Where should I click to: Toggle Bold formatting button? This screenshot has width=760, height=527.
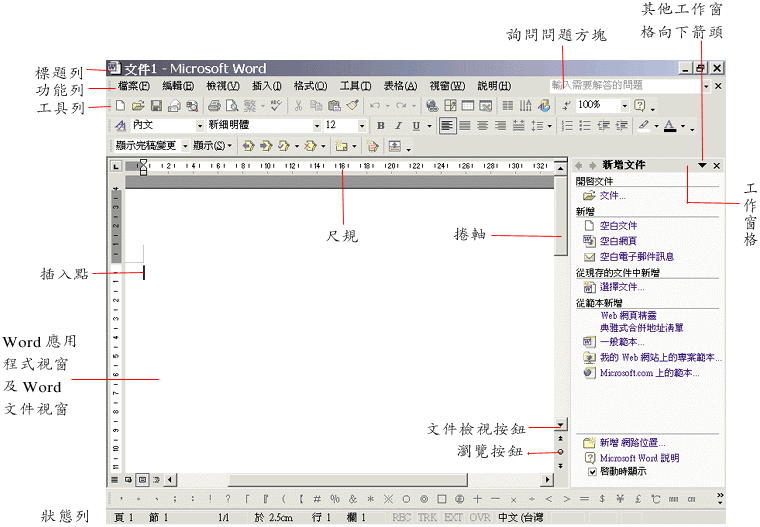click(380, 126)
